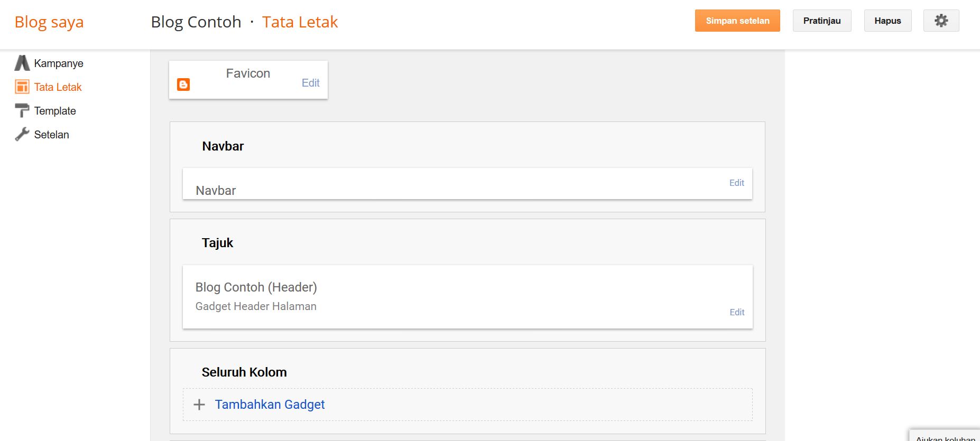Screen dimensions: 980x441
Task: Click the plus icon beside Tambahkan Gadget
Action: pos(199,404)
